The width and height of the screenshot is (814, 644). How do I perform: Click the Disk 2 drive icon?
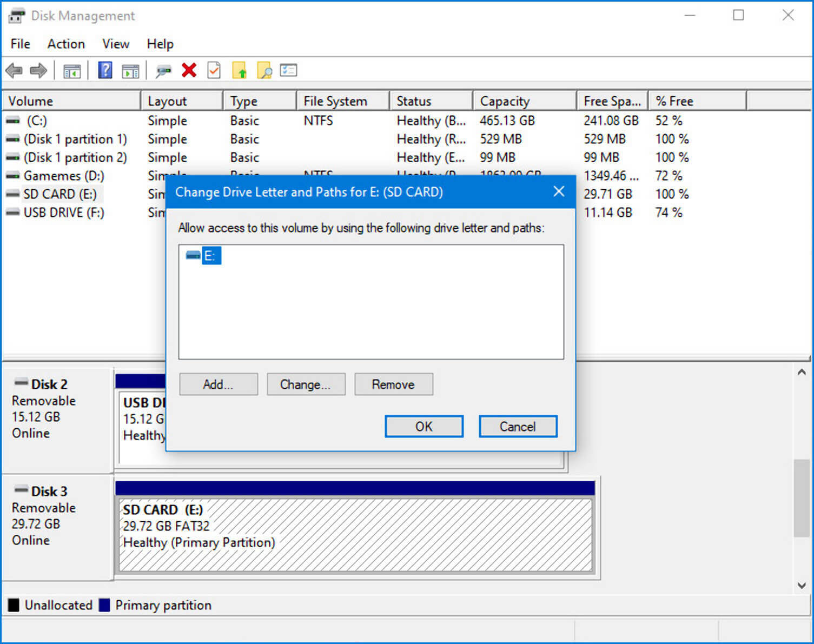22,383
